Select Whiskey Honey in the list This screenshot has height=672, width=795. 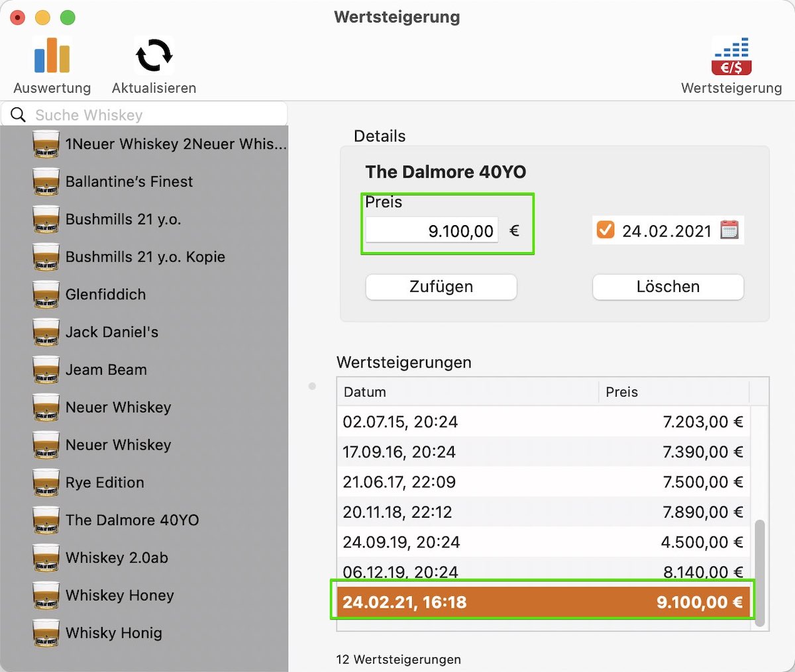(x=144, y=595)
